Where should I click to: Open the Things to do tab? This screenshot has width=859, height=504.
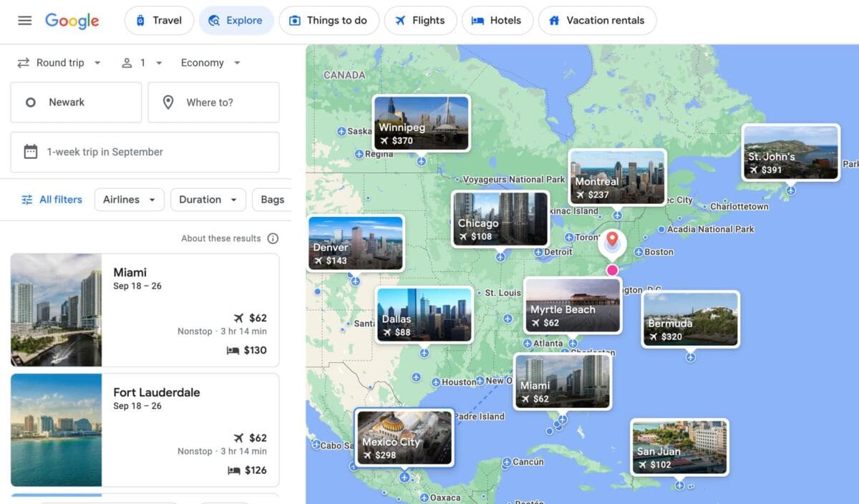329,21
